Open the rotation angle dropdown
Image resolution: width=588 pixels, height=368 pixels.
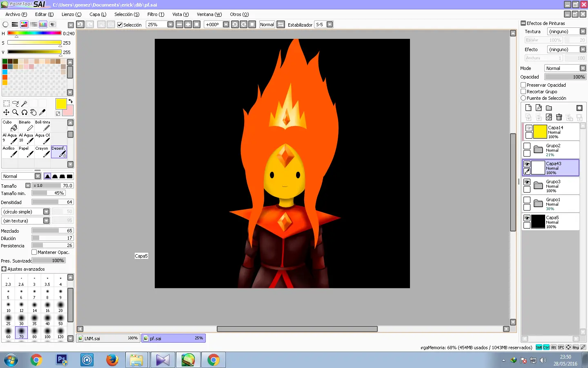(x=226, y=25)
